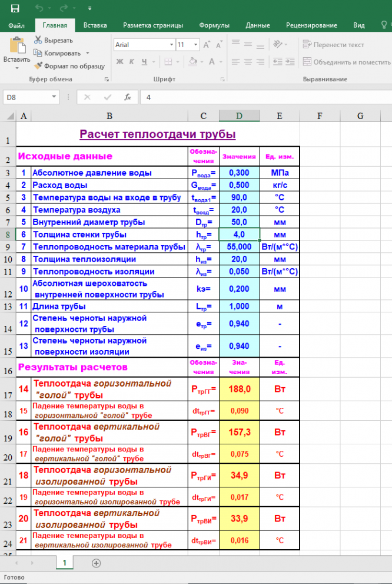Screen dimensions: 392x584
Task: Switch to the Вставка ribbon tab
Action: coord(95,25)
